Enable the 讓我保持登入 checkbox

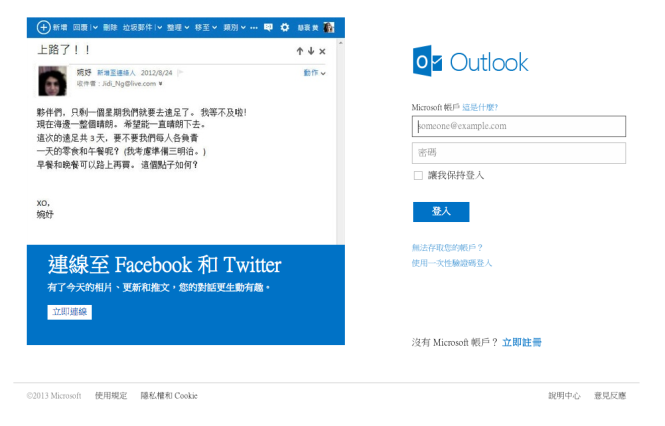418,175
